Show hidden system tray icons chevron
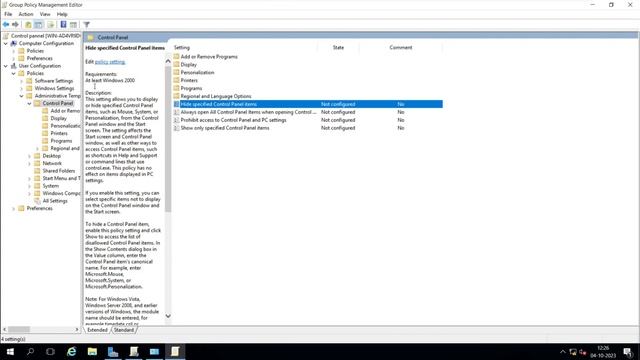Viewport: 640px width, 360px height. [x=562, y=352]
